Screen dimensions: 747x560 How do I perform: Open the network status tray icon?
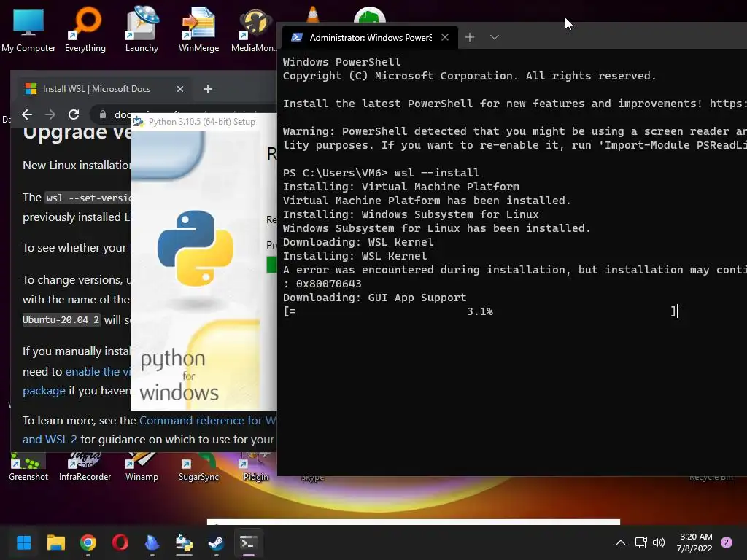point(640,542)
